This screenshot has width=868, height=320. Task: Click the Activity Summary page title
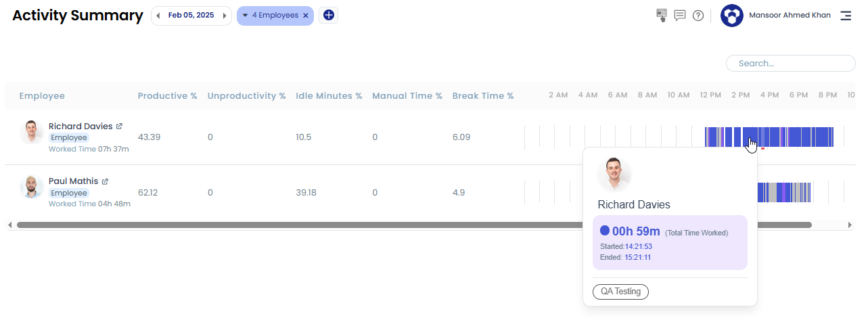[x=78, y=16]
